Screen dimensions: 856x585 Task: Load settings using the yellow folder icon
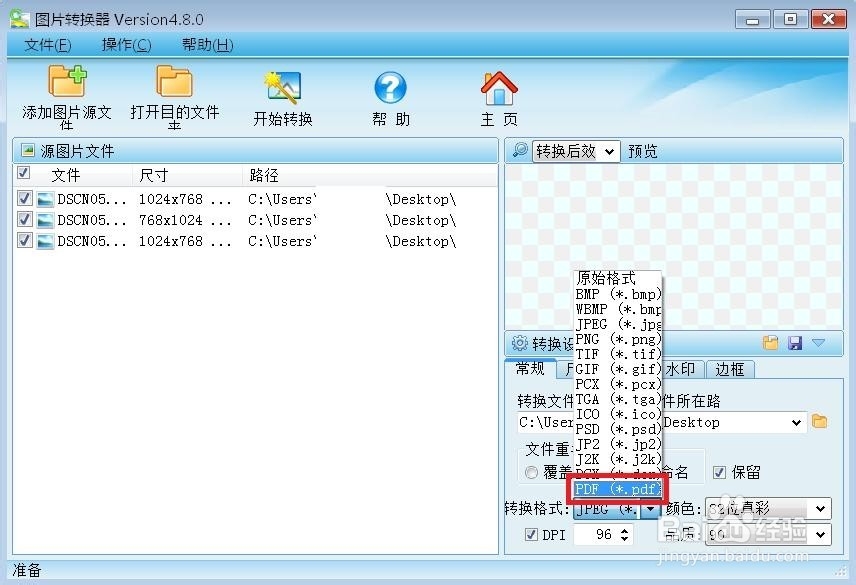click(769, 342)
